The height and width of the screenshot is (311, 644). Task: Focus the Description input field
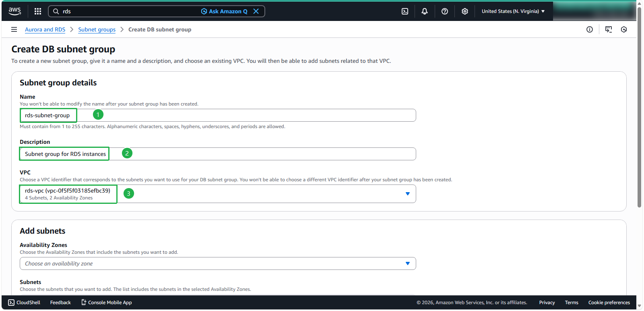point(218,154)
